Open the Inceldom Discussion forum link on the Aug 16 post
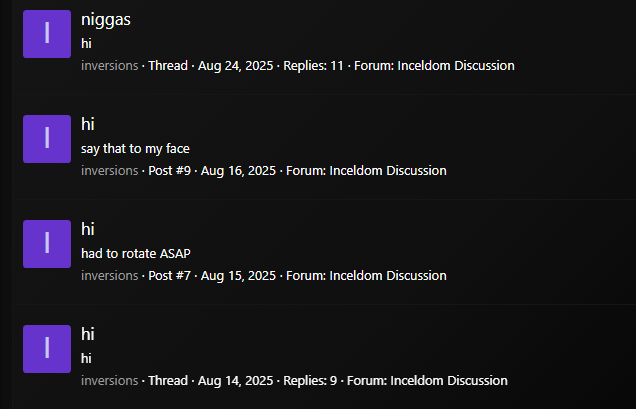 click(x=388, y=171)
